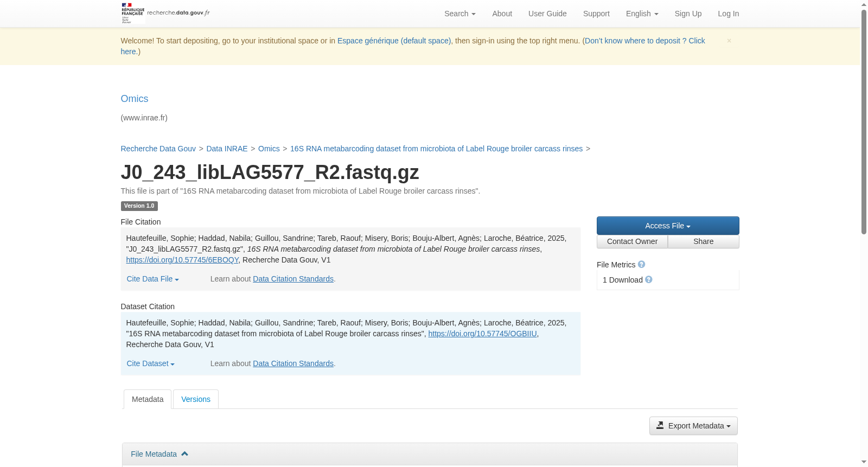Click the Share button
Image resolution: width=868 pixels, height=467 pixels.
pos(703,241)
